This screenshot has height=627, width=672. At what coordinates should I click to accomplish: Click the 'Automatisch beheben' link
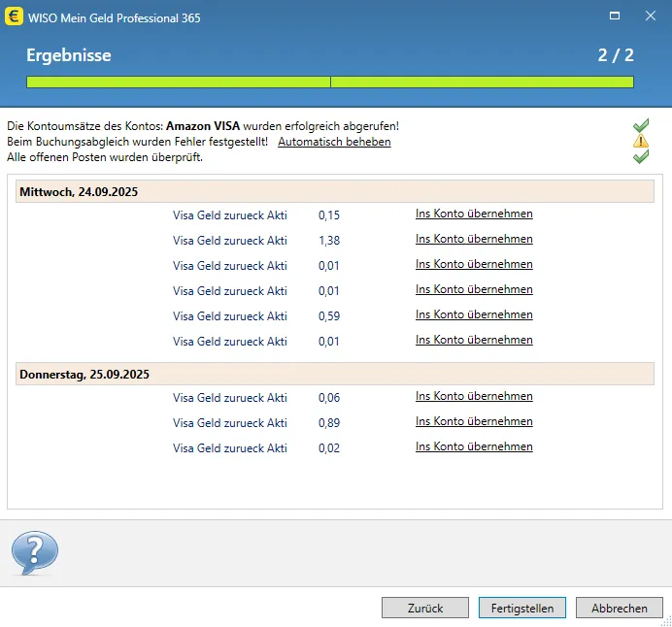point(334,142)
